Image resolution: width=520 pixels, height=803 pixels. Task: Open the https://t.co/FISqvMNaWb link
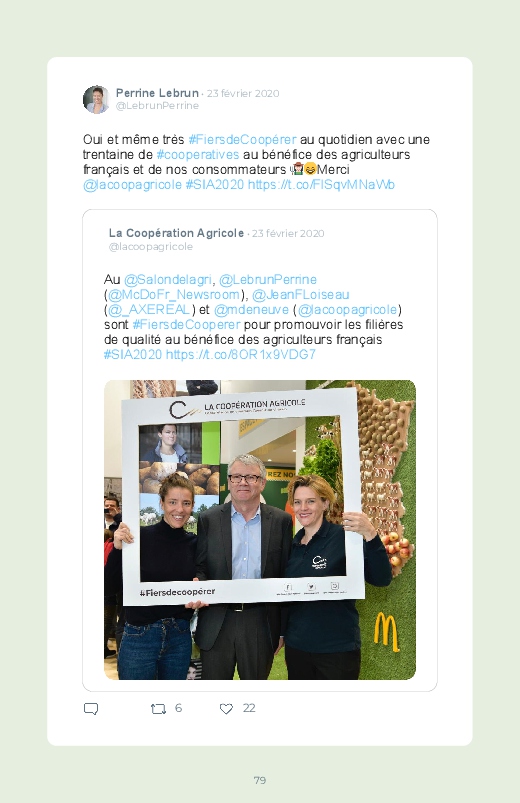pyautogui.click(x=321, y=184)
